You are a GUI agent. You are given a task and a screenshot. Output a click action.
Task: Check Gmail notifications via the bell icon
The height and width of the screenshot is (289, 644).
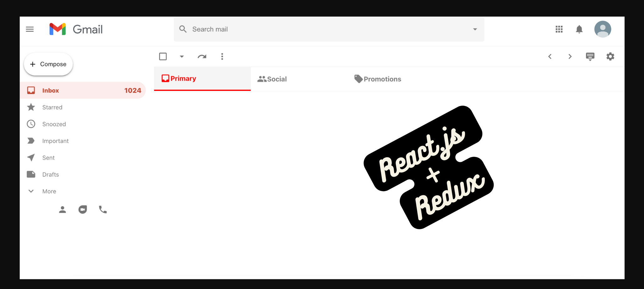tap(580, 29)
